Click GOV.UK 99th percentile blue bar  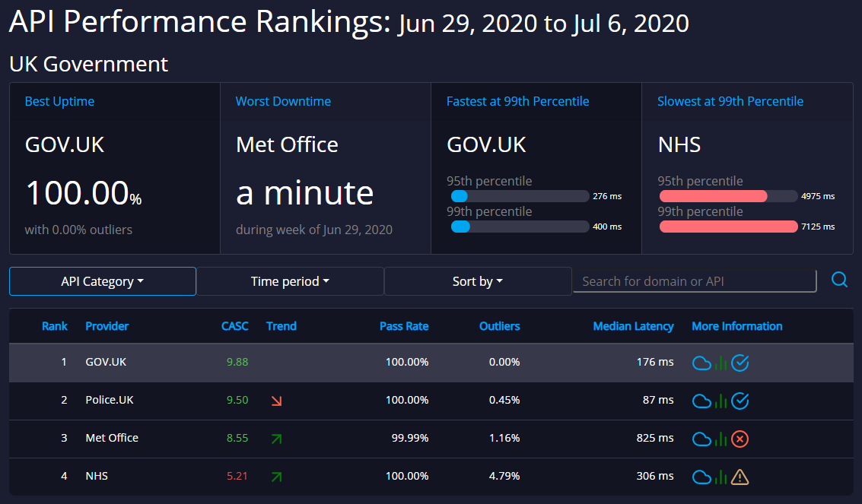coord(461,227)
